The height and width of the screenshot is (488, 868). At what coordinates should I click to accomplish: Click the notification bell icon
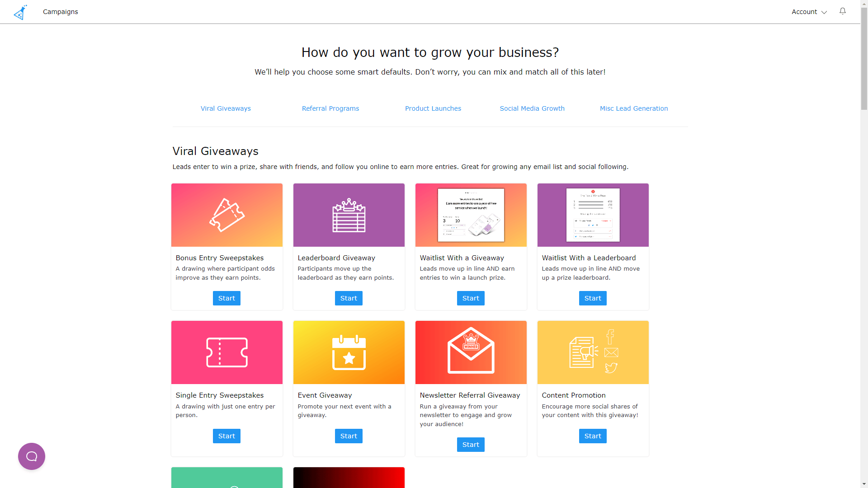[842, 11]
